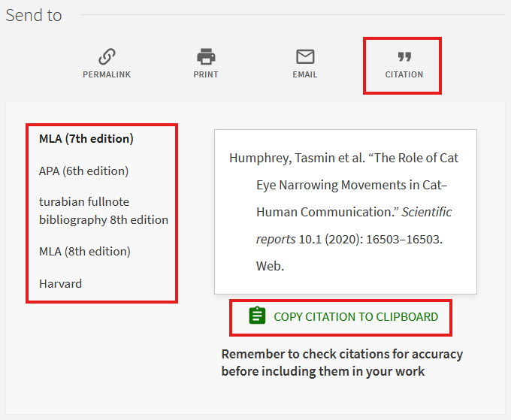
Task: Choose MLA (7th edition) citation style
Action: click(86, 139)
